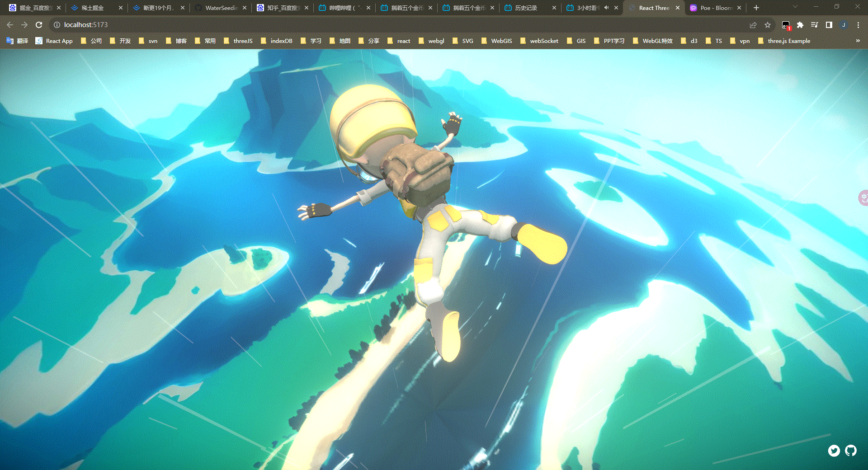This screenshot has height=470, width=868.
Task: Open the GIS bookmark folder
Action: point(576,41)
